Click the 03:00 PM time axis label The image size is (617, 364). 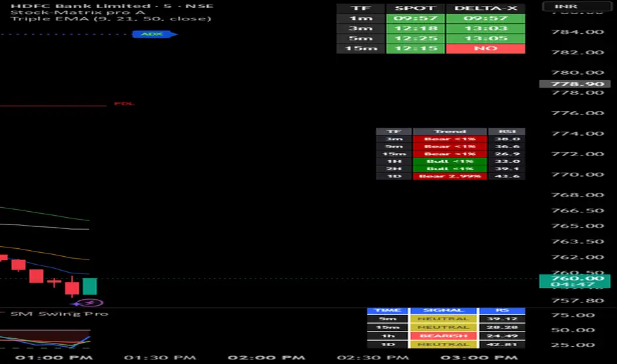point(479,357)
